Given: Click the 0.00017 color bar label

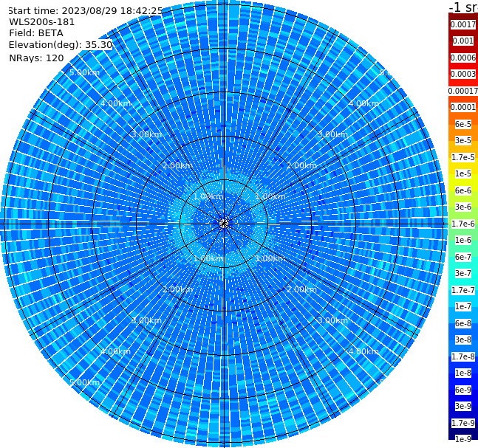Looking at the screenshot, I should point(463,91).
